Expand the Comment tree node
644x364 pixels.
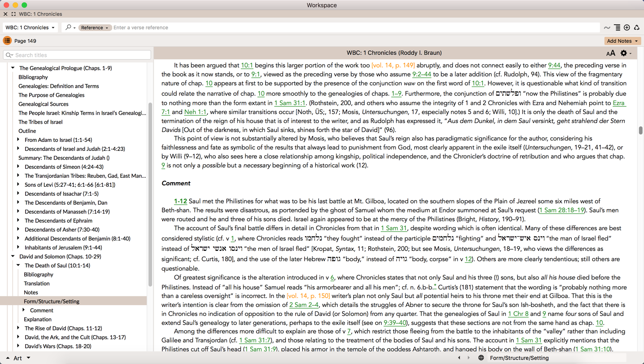(24, 310)
